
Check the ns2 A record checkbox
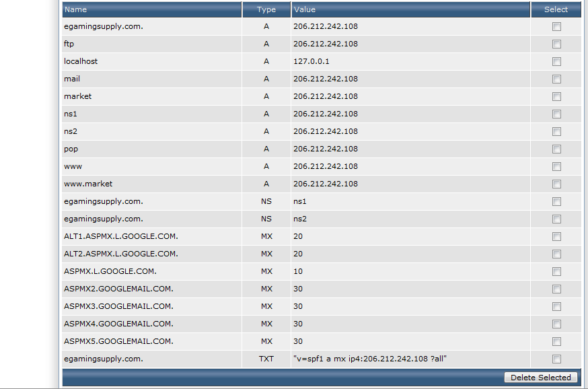[556, 132]
